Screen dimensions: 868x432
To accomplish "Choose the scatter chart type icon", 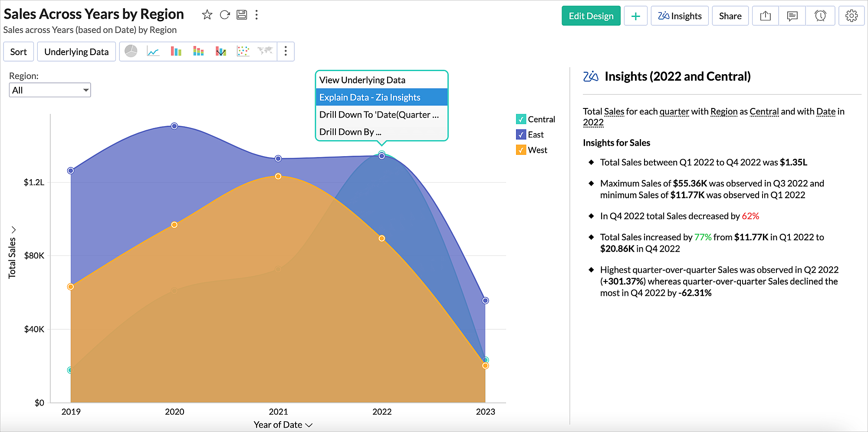I will click(x=243, y=52).
